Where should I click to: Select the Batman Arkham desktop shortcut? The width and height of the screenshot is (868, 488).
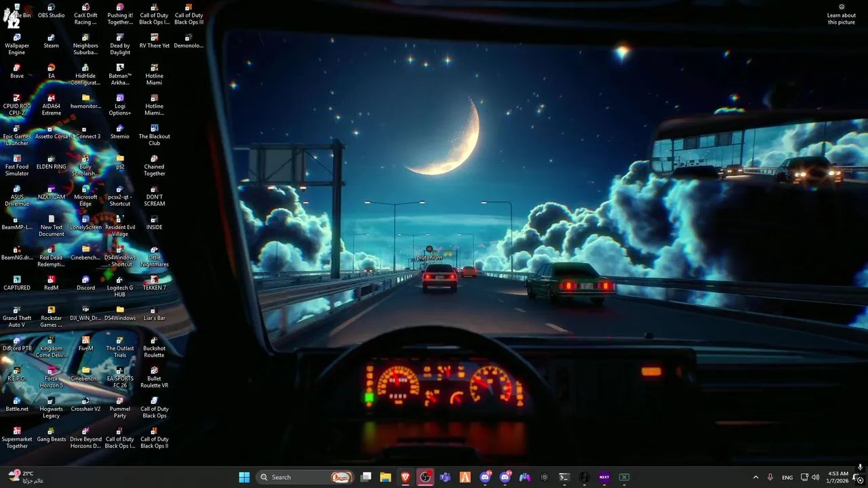(x=120, y=75)
